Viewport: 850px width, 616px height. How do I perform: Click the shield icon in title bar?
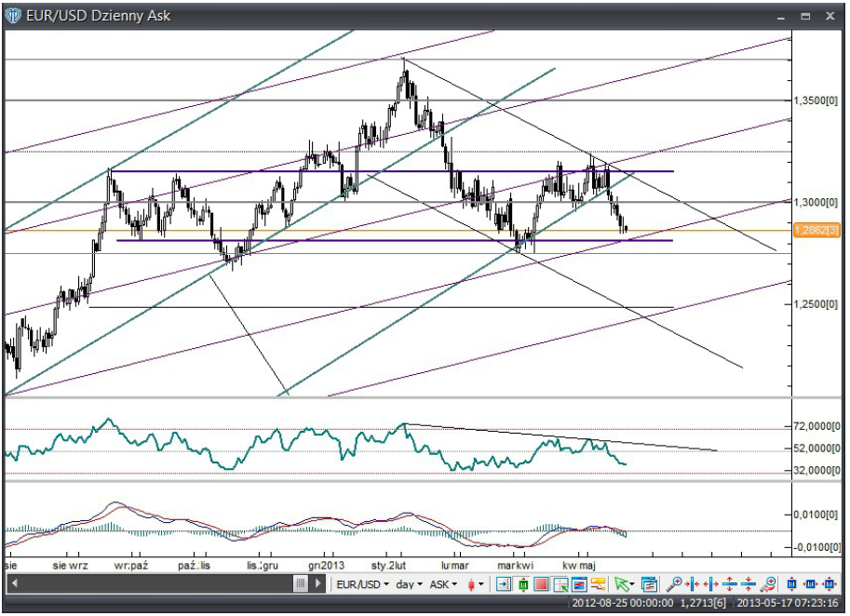(12, 15)
